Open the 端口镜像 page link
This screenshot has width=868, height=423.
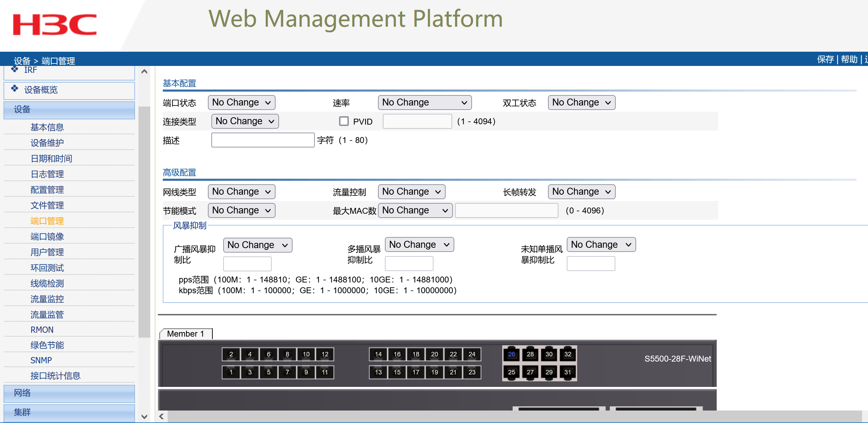pyautogui.click(x=47, y=237)
